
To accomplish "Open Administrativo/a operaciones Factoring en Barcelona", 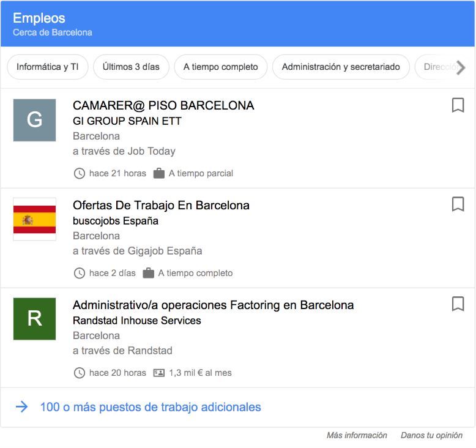I will [214, 305].
